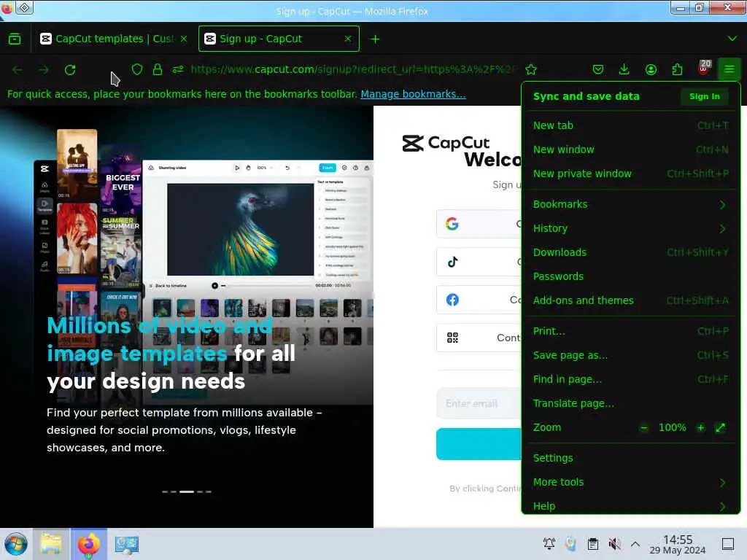Open the Firefox View icon in tab bar
This screenshot has height=560, width=747.
click(15, 39)
